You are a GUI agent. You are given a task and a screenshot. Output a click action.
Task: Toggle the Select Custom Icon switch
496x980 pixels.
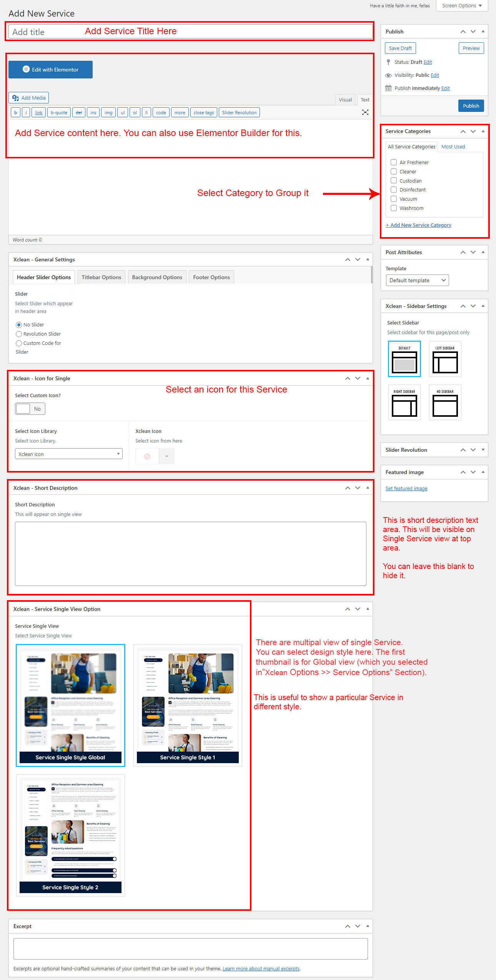(x=30, y=409)
